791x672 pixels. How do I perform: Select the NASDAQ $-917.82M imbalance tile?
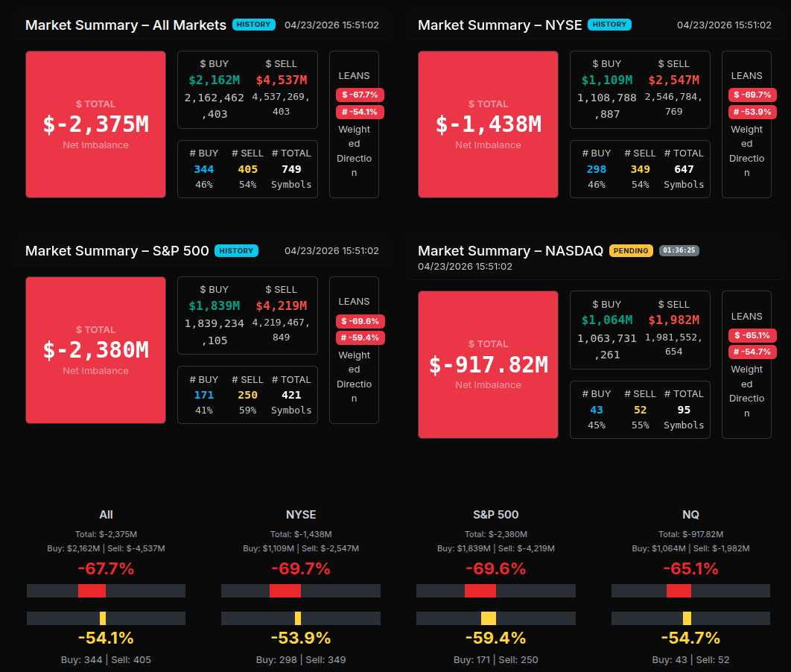pos(488,364)
